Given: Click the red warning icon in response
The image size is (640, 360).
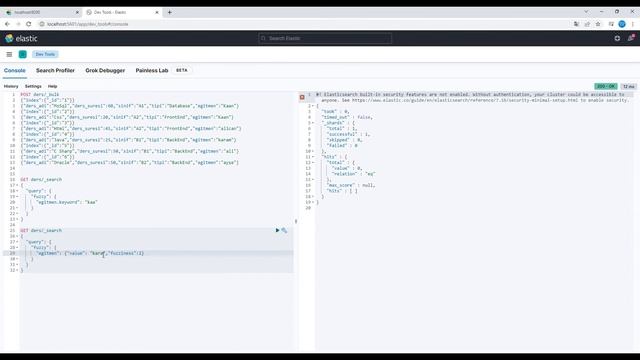Looking at the screenshot, I should (x=302, y=97).
